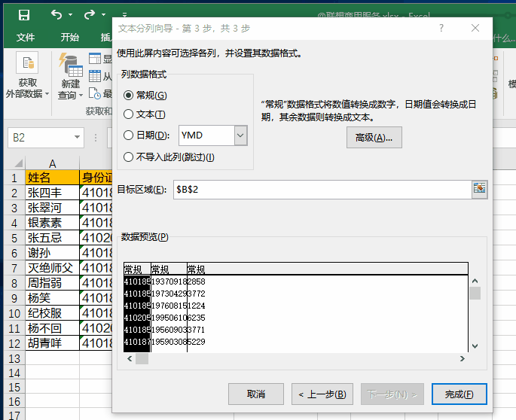
Task: Open 获取外部数据 in the ribbon
Action: (27, 75)
